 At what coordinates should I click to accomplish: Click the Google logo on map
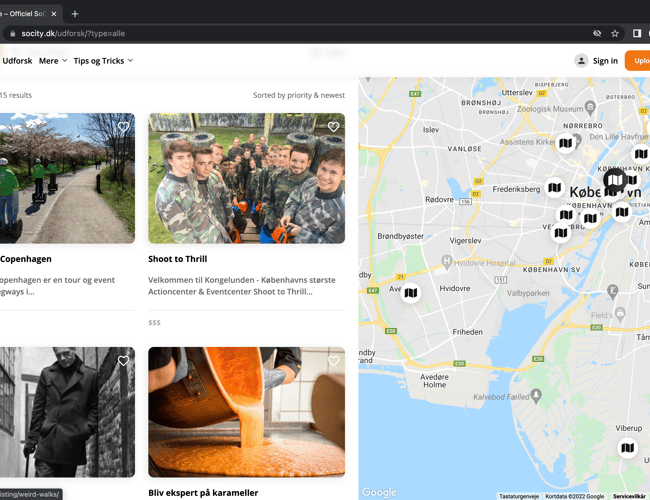click(x=379, y=492)
